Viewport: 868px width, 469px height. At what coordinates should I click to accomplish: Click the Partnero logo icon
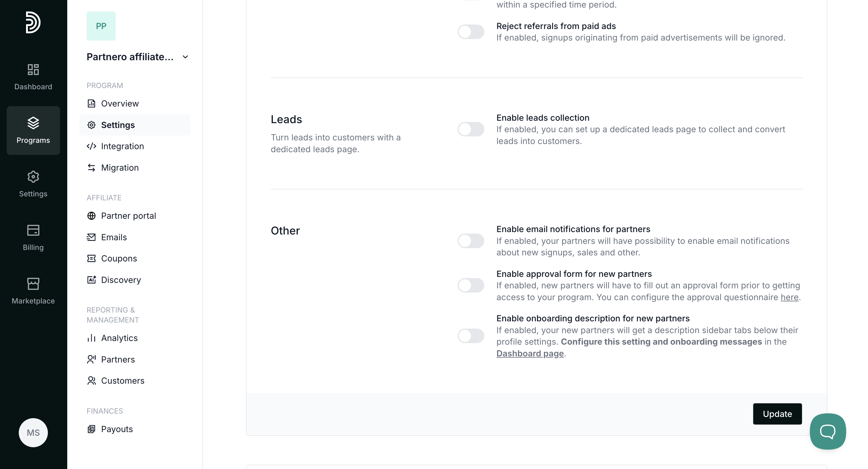[33, 23]
